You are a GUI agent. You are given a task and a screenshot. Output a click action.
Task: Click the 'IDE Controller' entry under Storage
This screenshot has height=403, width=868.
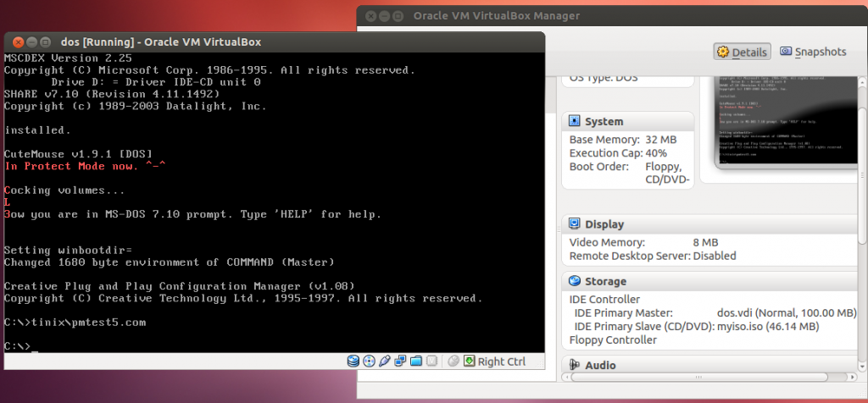click(x=604, y=299)
